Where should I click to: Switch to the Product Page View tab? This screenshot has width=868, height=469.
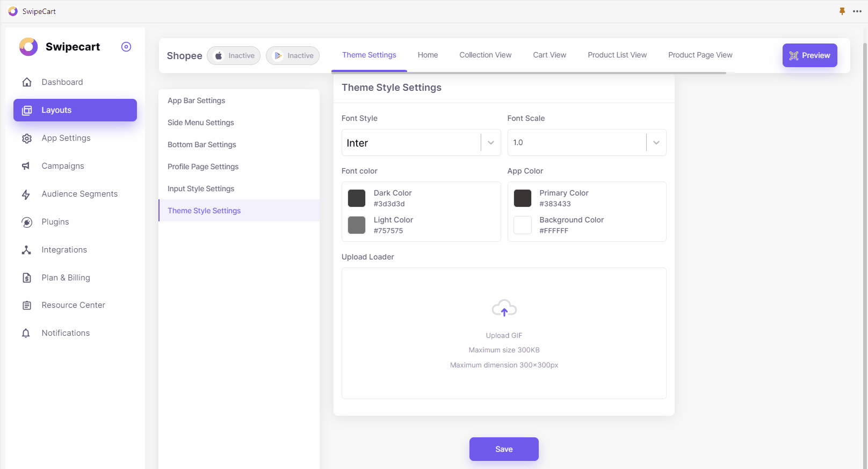pos(700,55)
